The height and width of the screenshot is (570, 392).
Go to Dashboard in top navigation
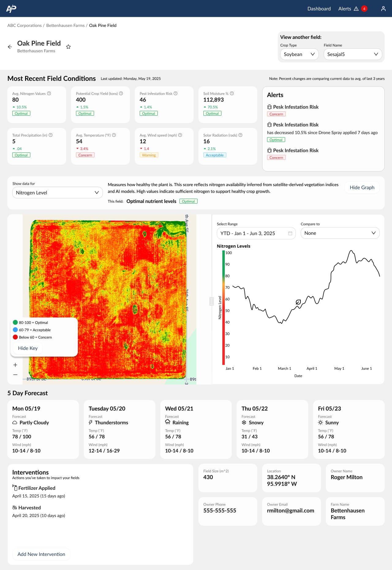[x=319, y=9]
